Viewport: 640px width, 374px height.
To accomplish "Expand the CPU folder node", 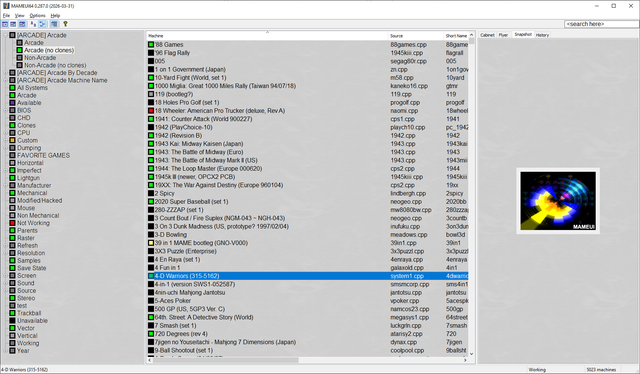I will pyautogui.click(x=6, y=133).
